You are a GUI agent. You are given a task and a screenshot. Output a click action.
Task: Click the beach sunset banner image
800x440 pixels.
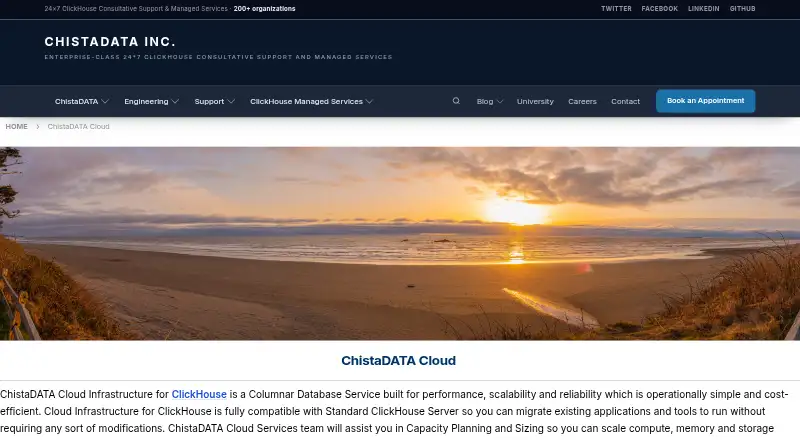point(400,243)
